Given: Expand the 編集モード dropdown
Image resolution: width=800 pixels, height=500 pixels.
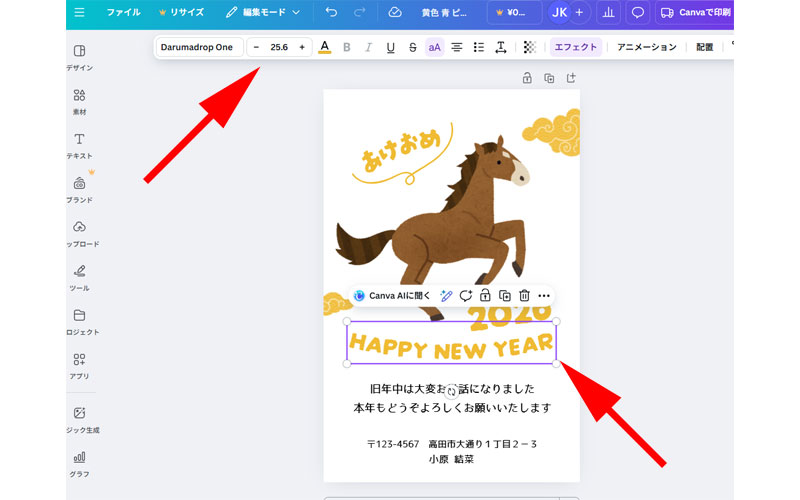Looking at the screenshot, I should click(x=263, y=12).
